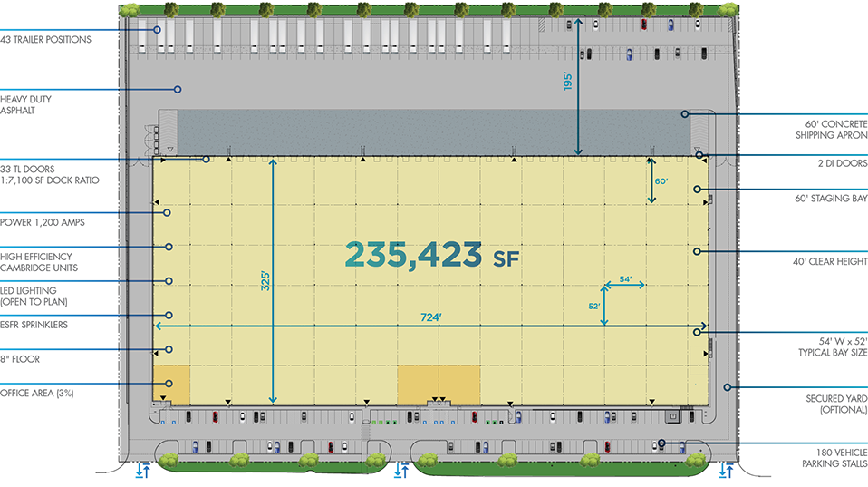Select the 724' building length dimension label
The width and height of the screenshot is (868, 487).
tap(432, 317)
